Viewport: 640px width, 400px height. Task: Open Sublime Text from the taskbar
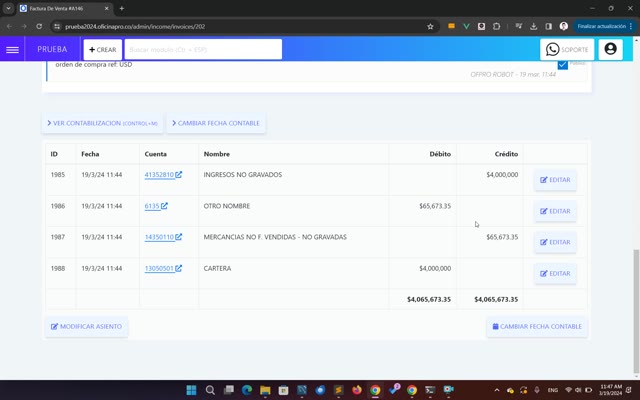338,390
